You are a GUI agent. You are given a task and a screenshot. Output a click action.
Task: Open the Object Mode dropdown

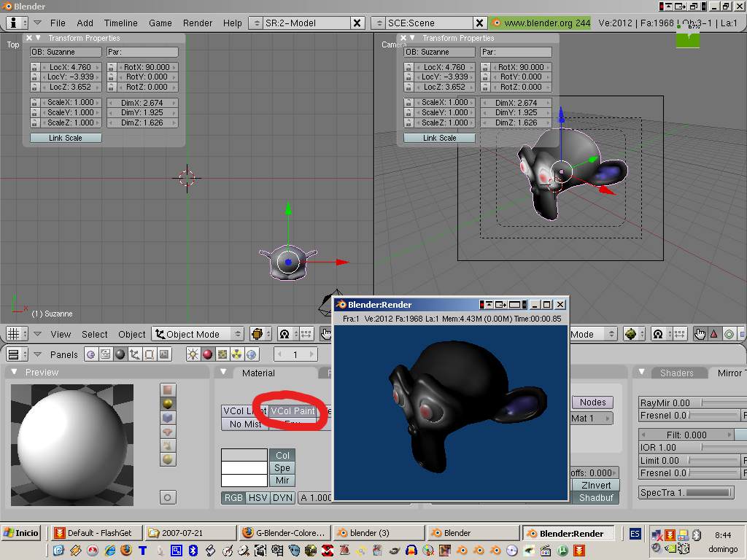coord(198,334)
